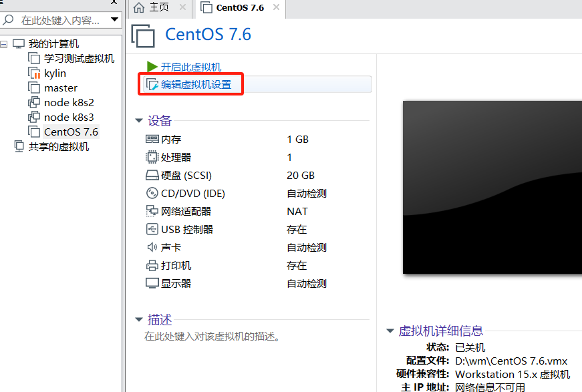
Task: Click the network adapter (网络适配器) icon
Action: click(x=152, y=211)
